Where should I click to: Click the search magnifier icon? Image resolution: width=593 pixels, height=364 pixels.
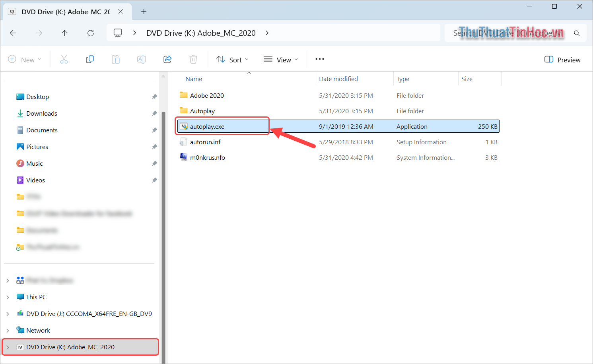[577, 33]
